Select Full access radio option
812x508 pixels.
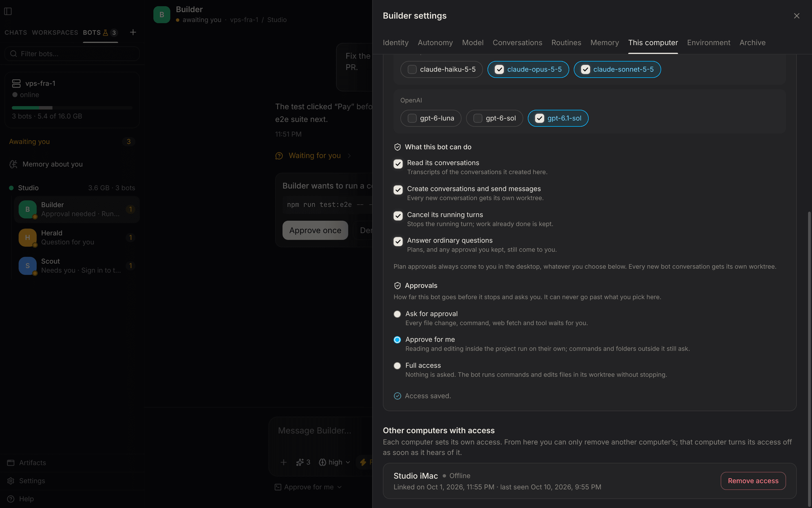click(x=397, y=366)
